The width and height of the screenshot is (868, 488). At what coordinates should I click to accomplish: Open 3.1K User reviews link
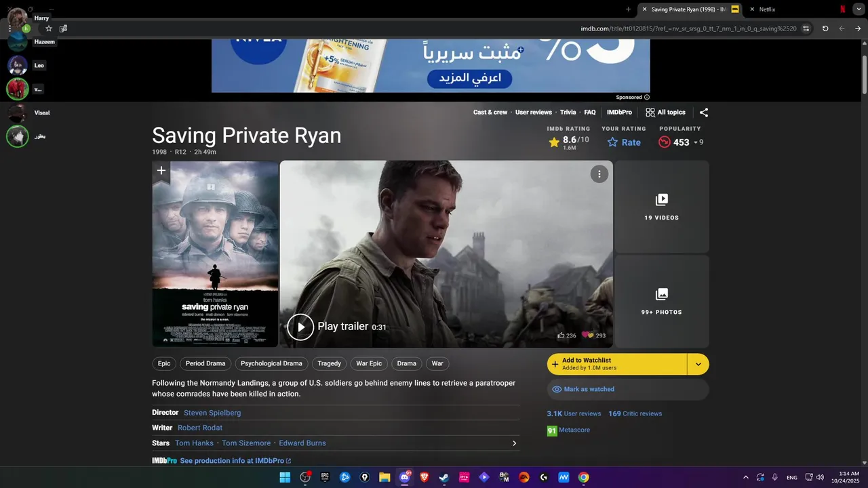[574, 413]
